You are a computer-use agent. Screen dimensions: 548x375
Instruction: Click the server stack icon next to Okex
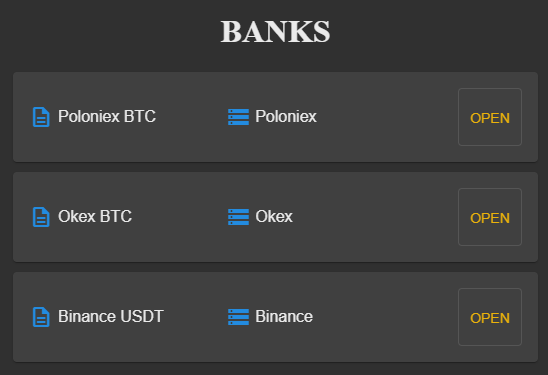pyautogui.click(x=238, y=217)
